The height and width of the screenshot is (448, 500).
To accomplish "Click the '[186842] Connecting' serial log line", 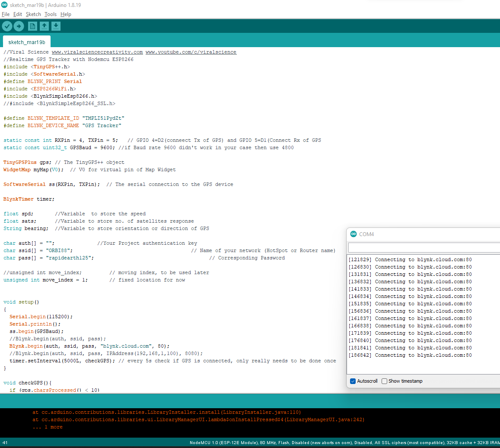I will [410, 355].
